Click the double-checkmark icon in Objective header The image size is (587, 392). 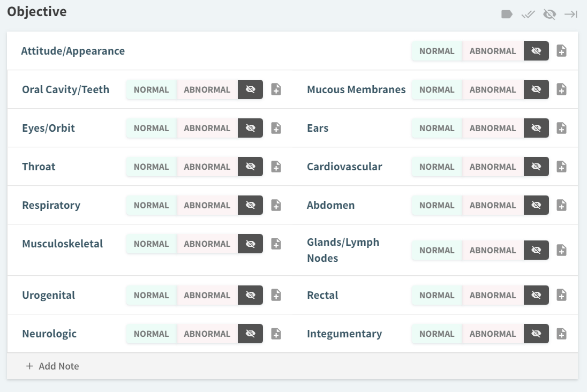point(528,14)
